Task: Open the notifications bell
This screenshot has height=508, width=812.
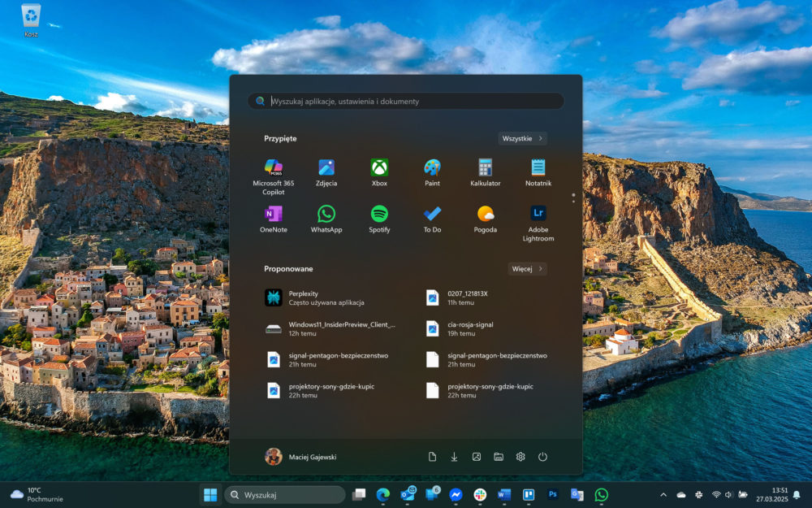Action: [x=797, y=495]
